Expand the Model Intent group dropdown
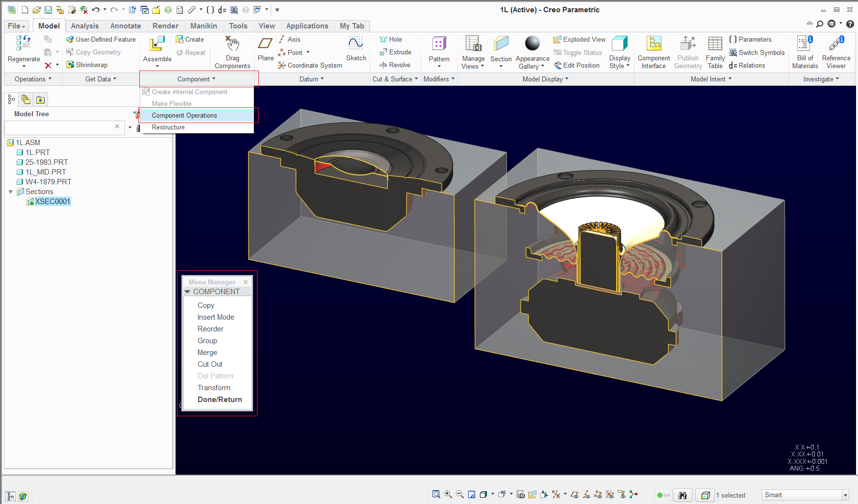 tap(711, 79)
